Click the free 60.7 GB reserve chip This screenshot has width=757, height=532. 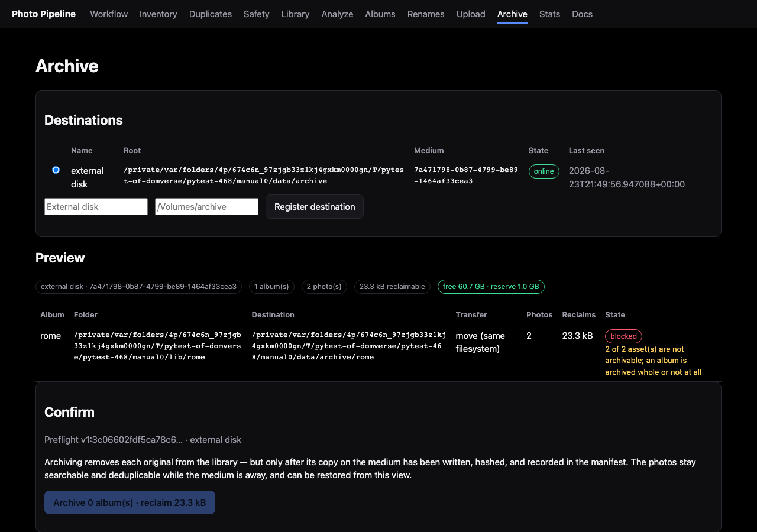pyautogui.click(x=491, y=287)
